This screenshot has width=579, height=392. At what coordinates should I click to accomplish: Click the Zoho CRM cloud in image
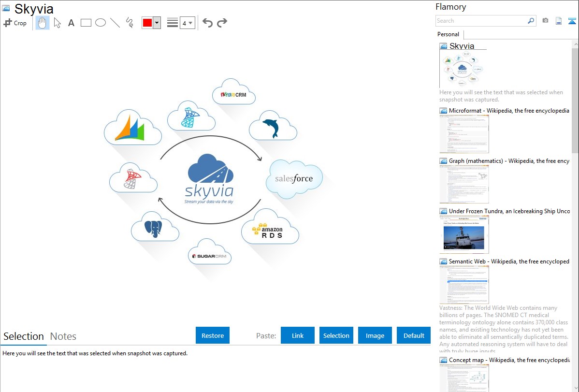pyautogui.click(x=234, y=92)
